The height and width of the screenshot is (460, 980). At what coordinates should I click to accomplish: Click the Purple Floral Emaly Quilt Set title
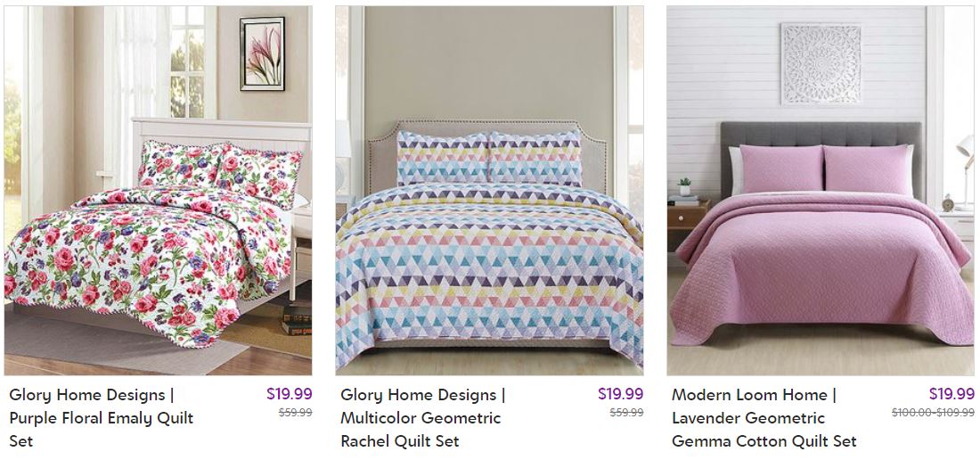point(102,417)
